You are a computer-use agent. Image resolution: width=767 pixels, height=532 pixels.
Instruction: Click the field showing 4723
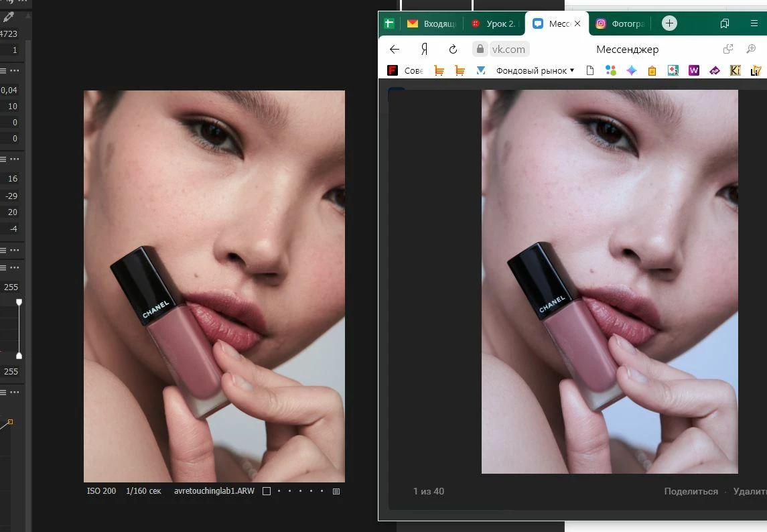tap(9, 34)
